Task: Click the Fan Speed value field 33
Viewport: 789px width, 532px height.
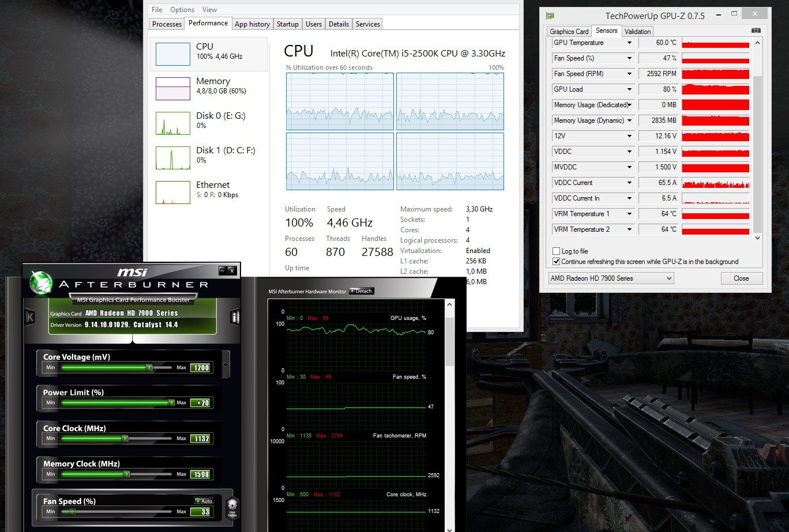Action: click(201, 512)
